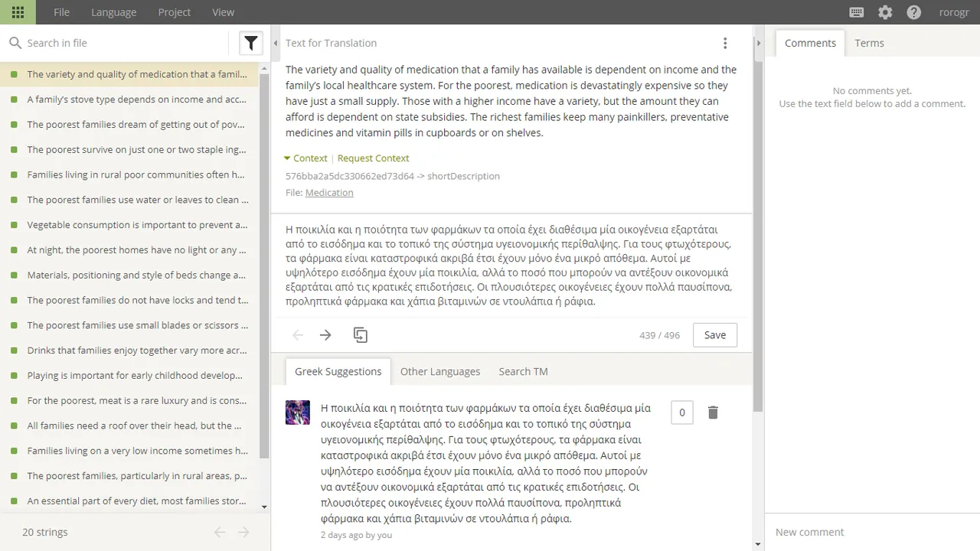Click the Request Context link
980x551 pixels.
pyautogui.click(x=373, y=158)
